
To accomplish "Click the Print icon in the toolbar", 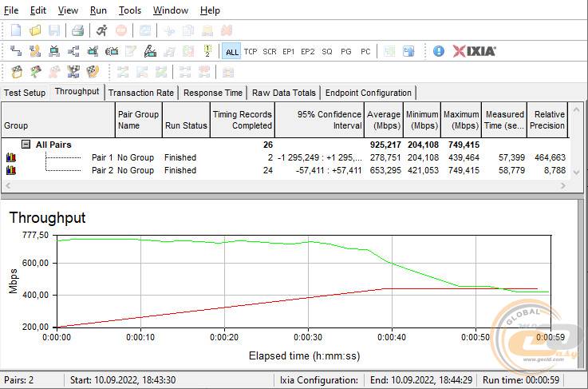I will point(77,30).
